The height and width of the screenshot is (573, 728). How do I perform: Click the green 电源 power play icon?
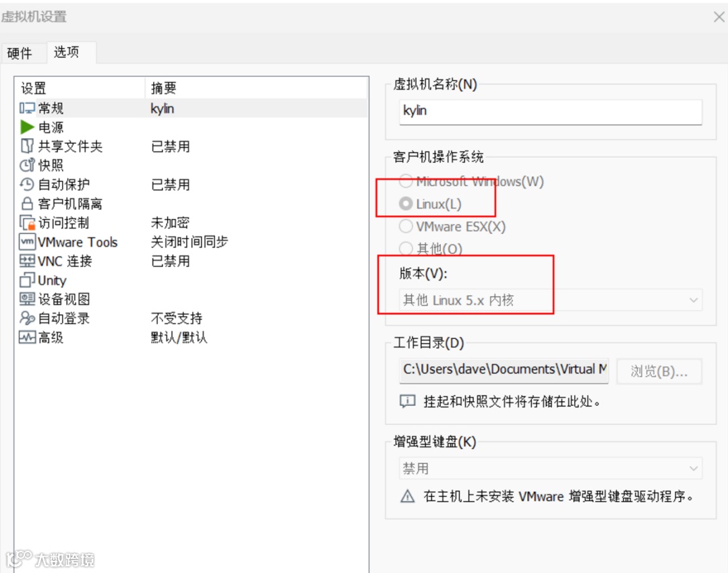27,127
